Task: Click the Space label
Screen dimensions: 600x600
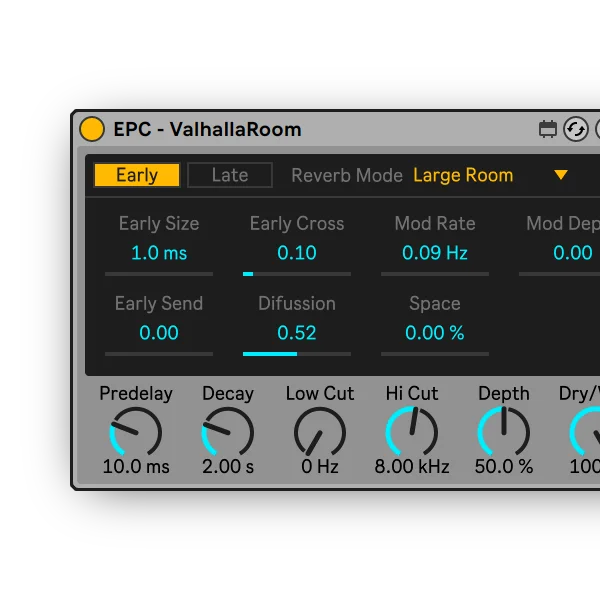Action: tap(435, 303)
